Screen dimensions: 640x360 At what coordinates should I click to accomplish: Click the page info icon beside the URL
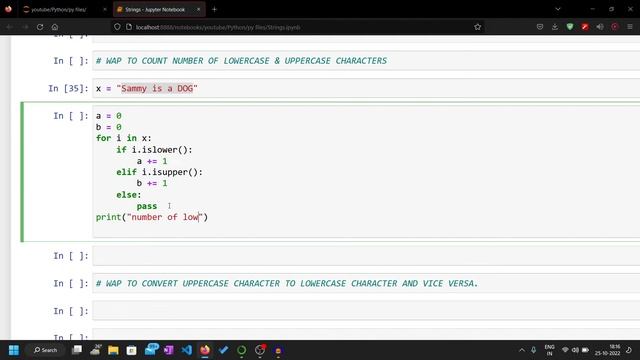(x=129, y=27)
